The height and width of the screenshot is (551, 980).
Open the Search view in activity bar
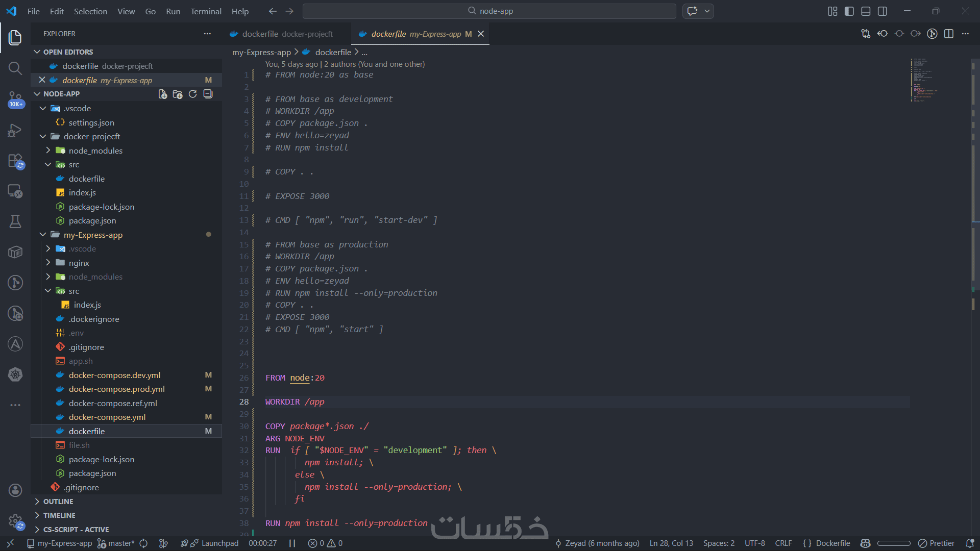[15, 68]
